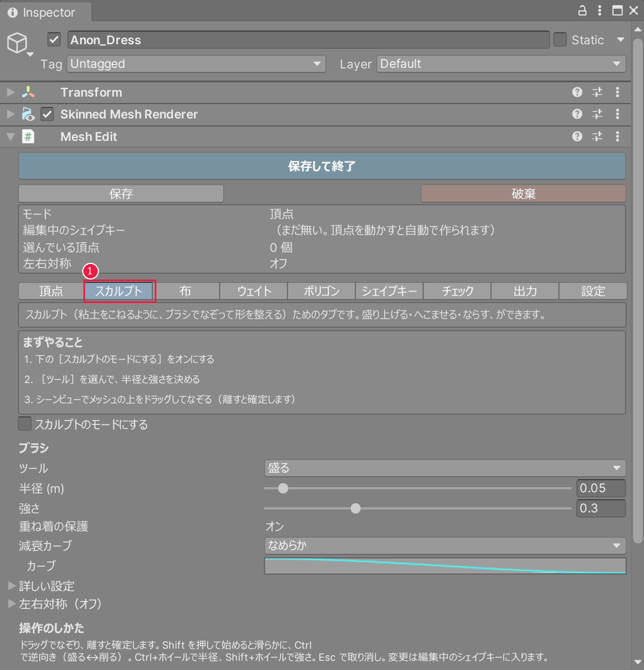Open the Layer Default dropdown
Screen dimensions: 644x670
(501, 64)
